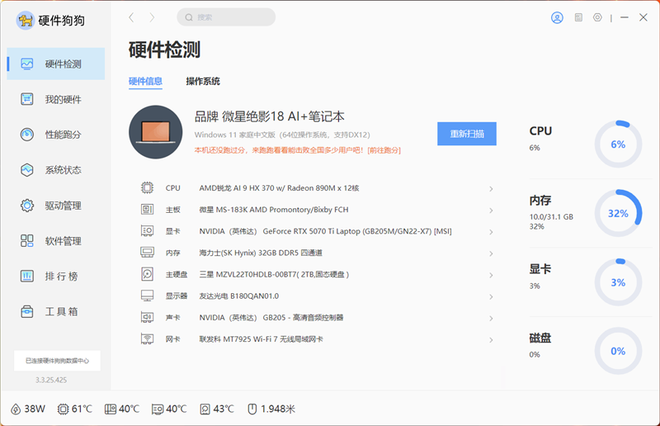The image size is (660, 426).
Task: Click the 38W power consumption indicator
Action: pos(28,409)
